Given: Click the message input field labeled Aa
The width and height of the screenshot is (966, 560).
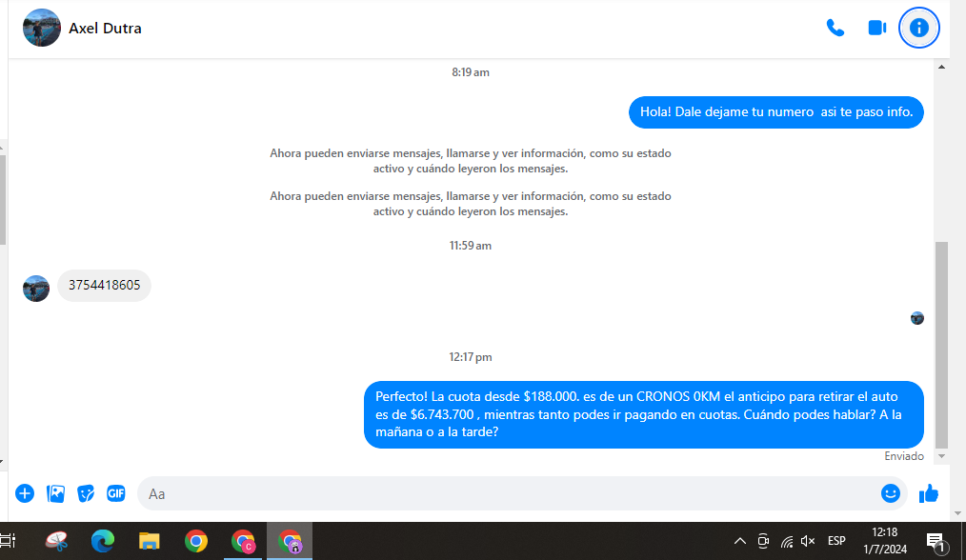Looking at the screenshot, I should pyautogui.click(x=509, y=493).
